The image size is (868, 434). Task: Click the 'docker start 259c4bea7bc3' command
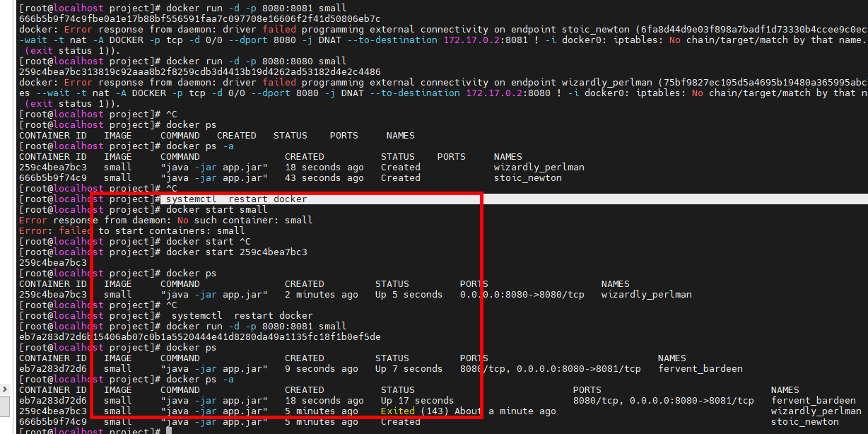tap(235, 252)
